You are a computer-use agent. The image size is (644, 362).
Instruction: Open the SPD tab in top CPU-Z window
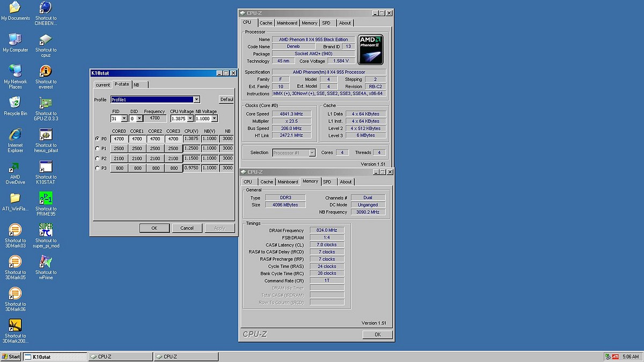coord(326,23)
